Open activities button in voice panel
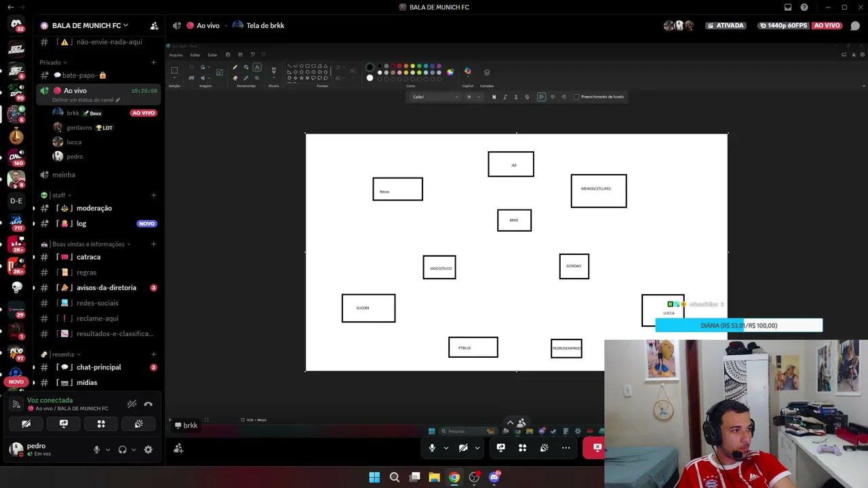 click(x=101, y=424)
